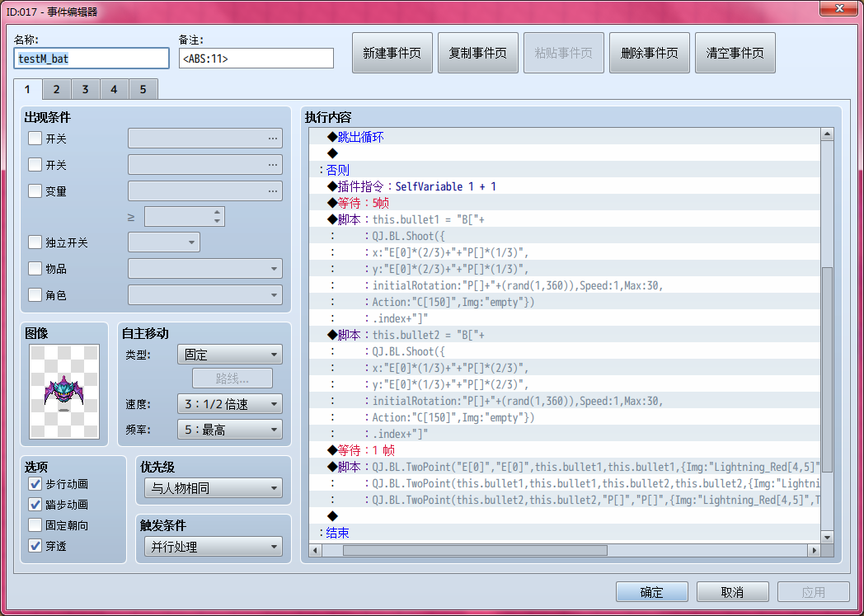Open 变量 variable selector ellipsis
This screenshot has height=616, width=864.
click(x=273, y=191)
